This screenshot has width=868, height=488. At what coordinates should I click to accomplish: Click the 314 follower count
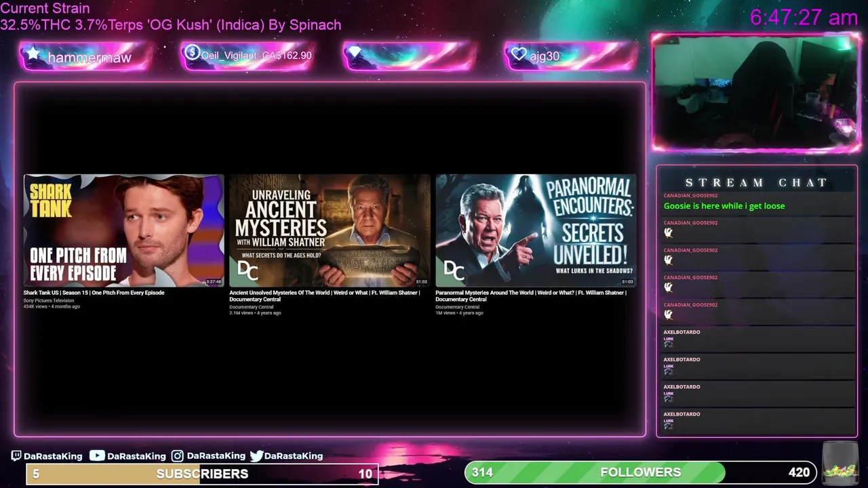(482, 472)
